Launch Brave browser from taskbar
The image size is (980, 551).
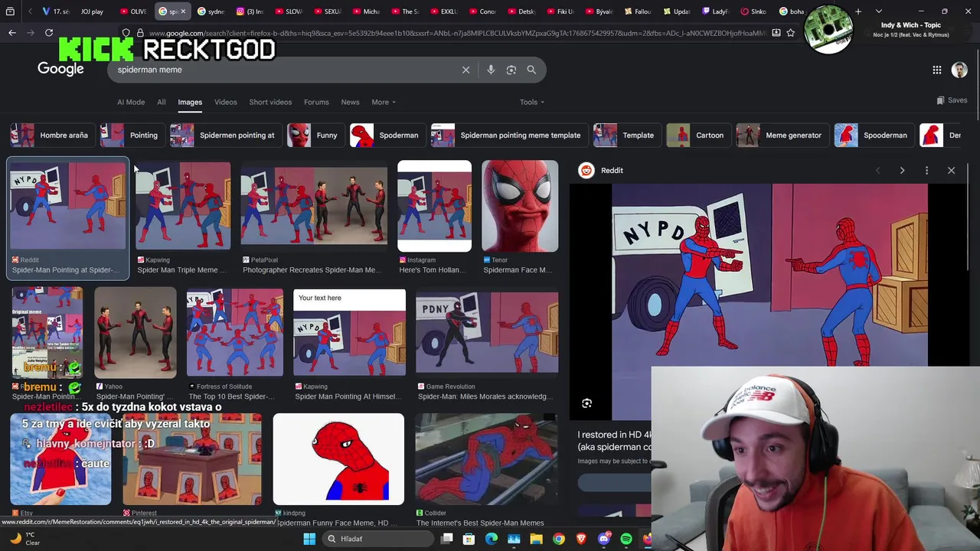tap(581, 539)
